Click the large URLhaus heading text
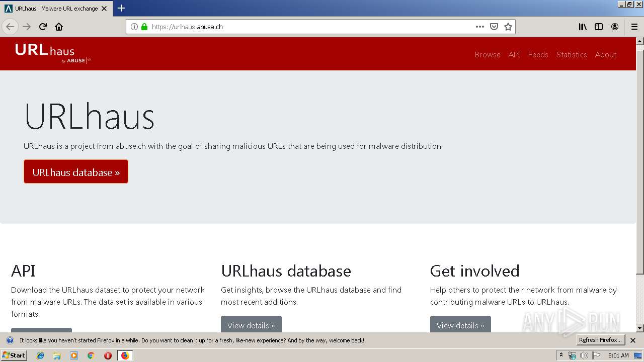Screen dimensions: 644x362 (90, 116)
